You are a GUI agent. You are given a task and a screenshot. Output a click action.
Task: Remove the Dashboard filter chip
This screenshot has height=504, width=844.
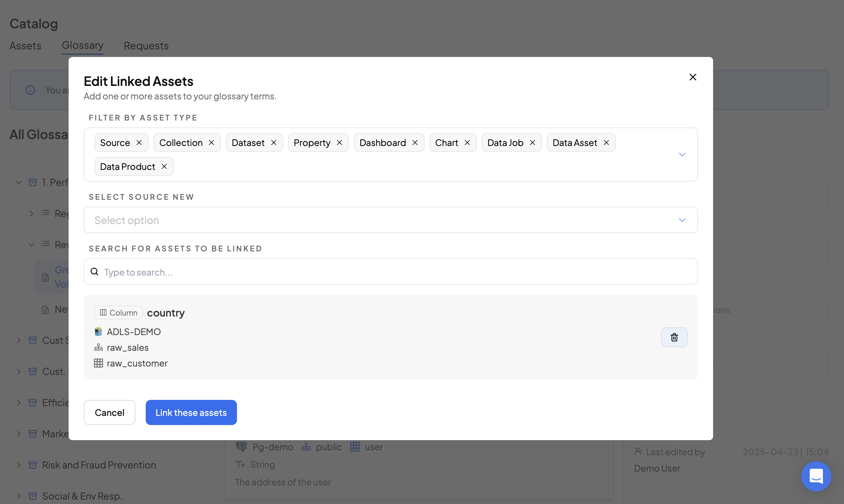(x=415, y=143)
